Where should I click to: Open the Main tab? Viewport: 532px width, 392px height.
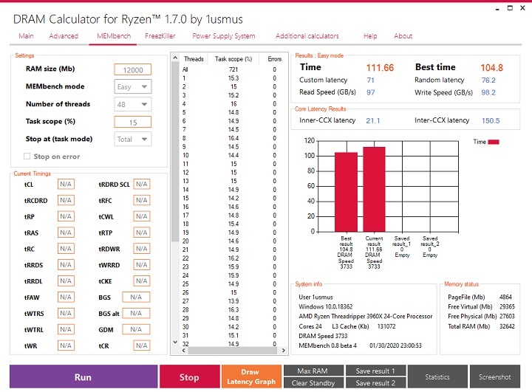(26, 36)
